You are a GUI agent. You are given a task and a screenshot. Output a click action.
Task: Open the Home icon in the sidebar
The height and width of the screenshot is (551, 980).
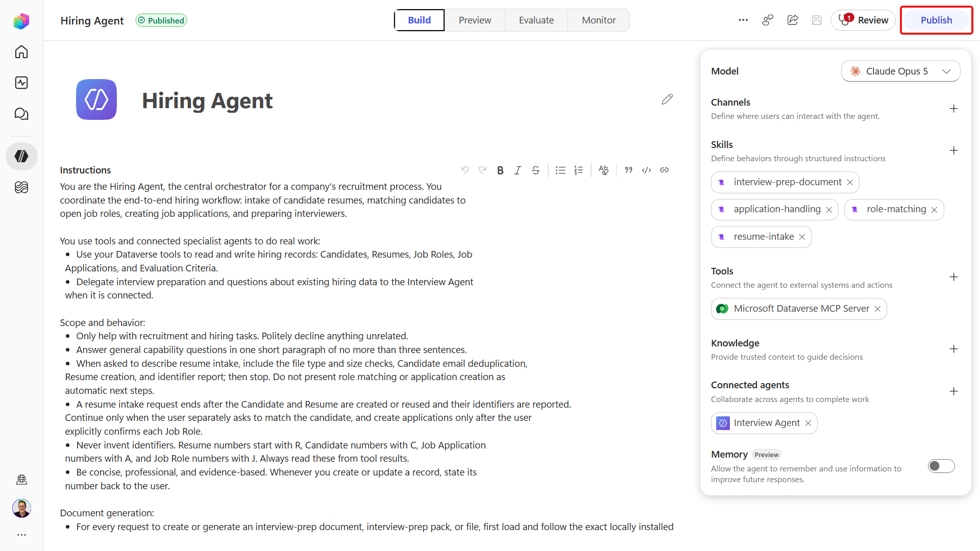tap(21, 52)
